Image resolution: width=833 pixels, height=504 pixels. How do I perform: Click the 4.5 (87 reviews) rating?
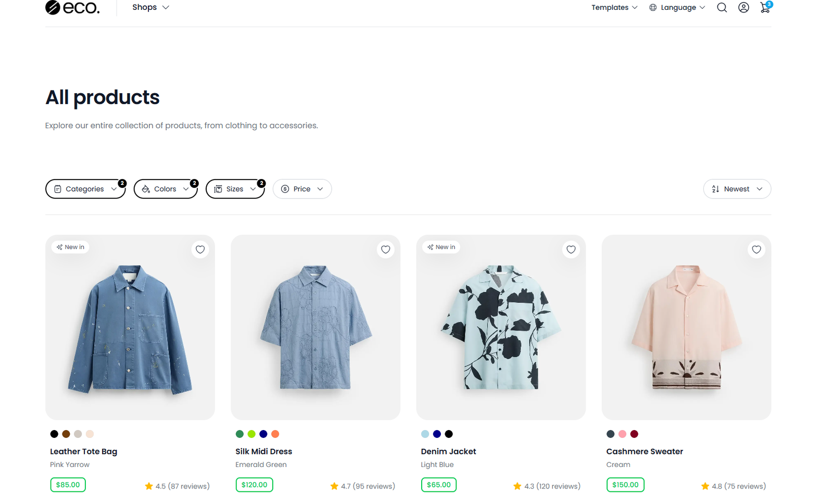click(x=177, y=486)
